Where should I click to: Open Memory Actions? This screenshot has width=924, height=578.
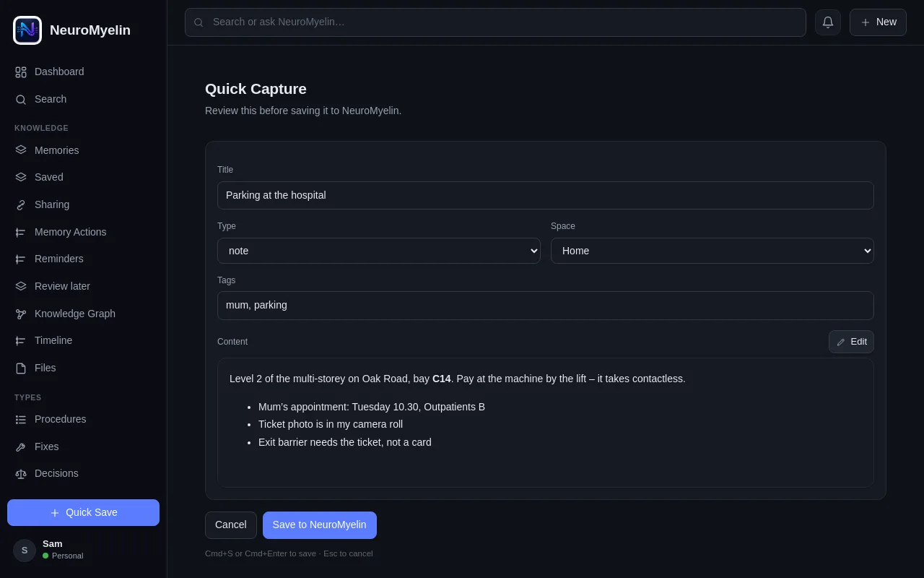(83, 232)
